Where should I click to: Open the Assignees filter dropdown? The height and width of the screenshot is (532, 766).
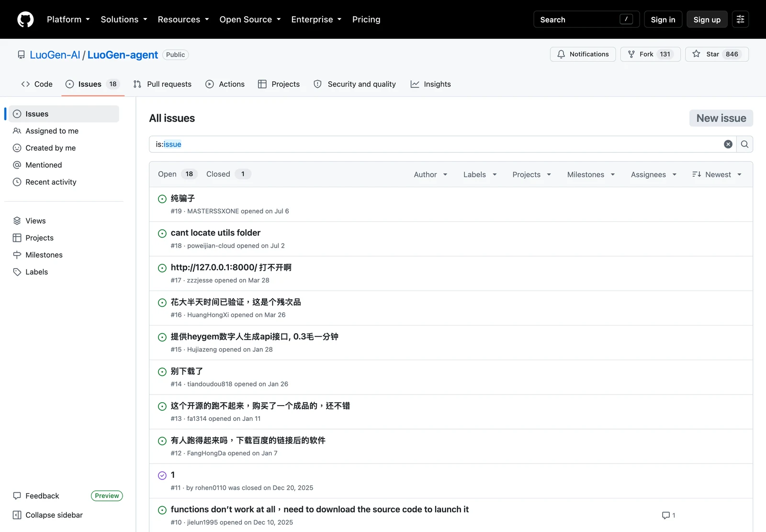653,175
